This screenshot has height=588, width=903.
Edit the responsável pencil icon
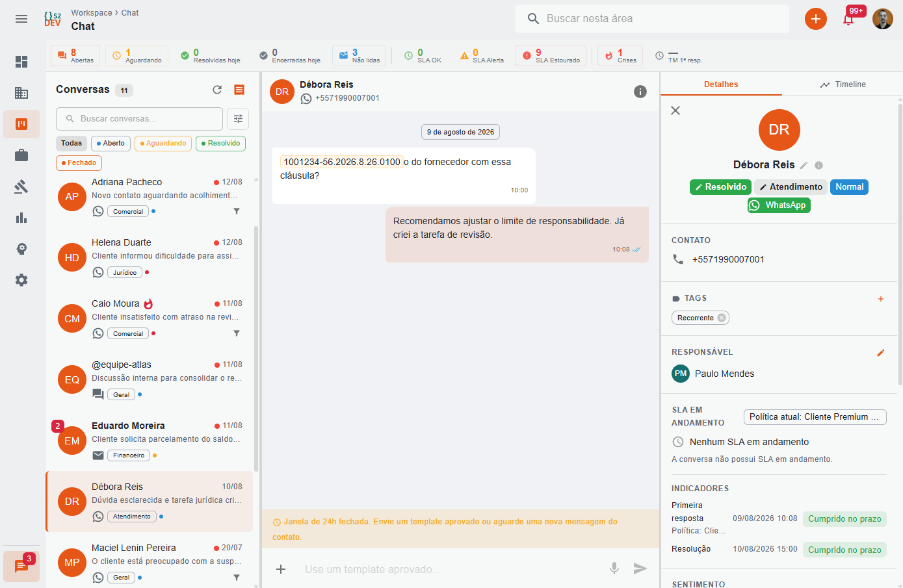pos(881,353)
